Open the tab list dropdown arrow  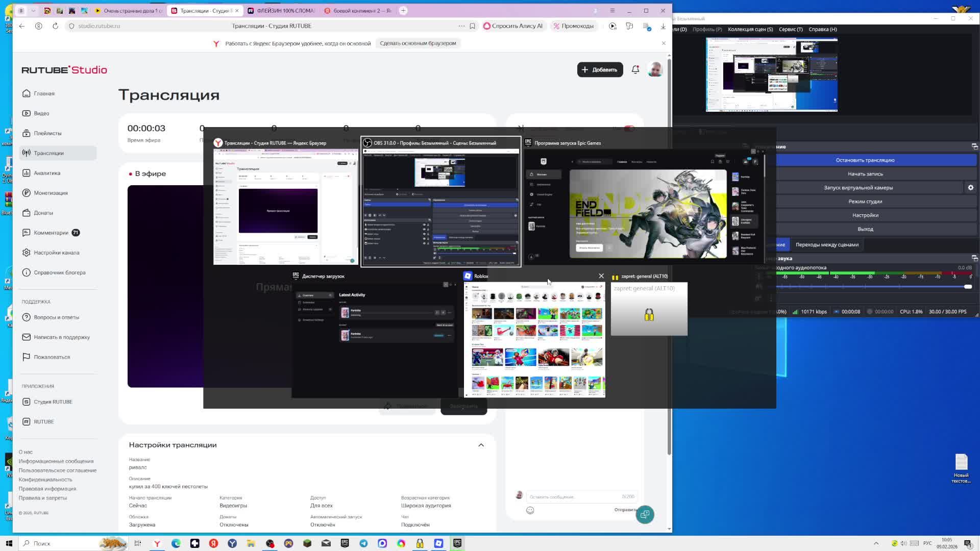point(33,10)
